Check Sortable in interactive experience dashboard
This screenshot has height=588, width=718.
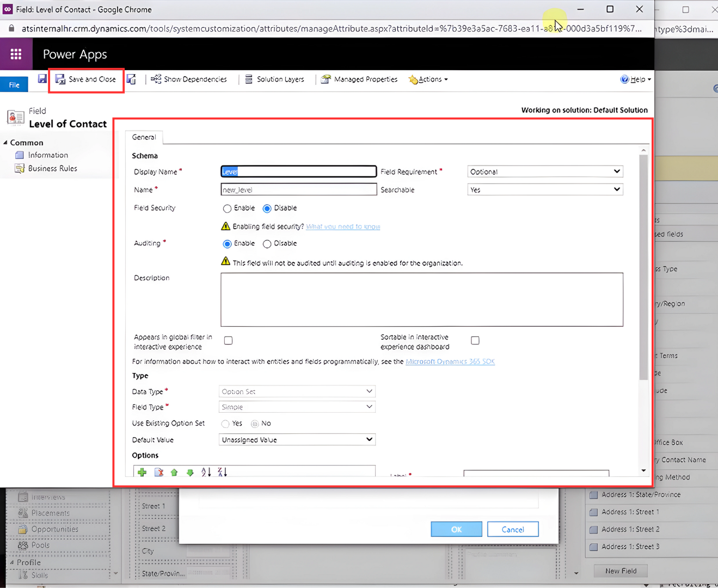tap(475, 340)
